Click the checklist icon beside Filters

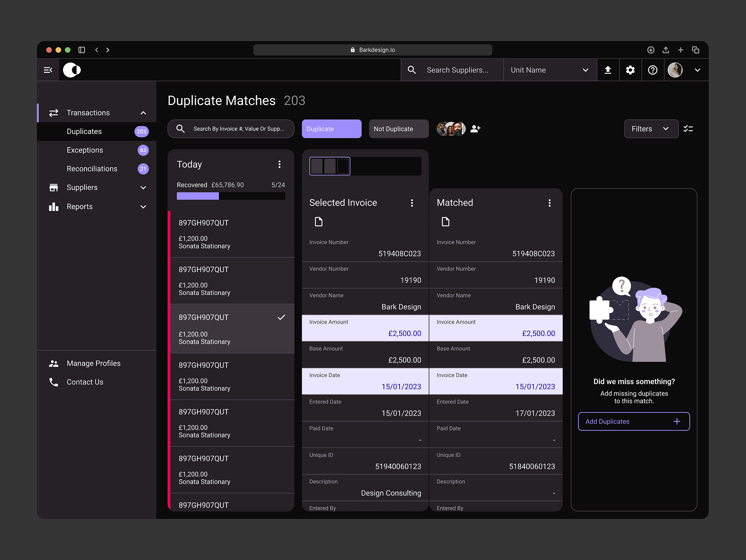(688, 129)
